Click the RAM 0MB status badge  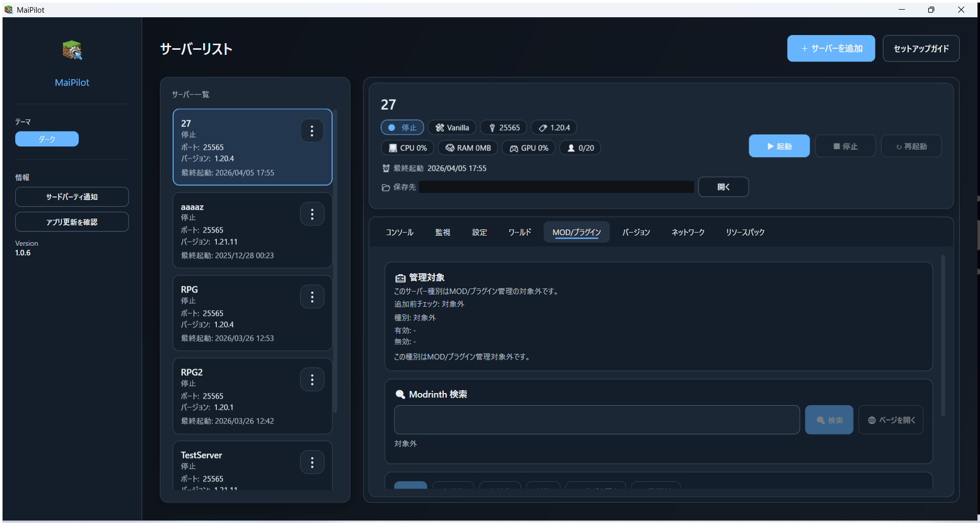[x=467, y=148]
